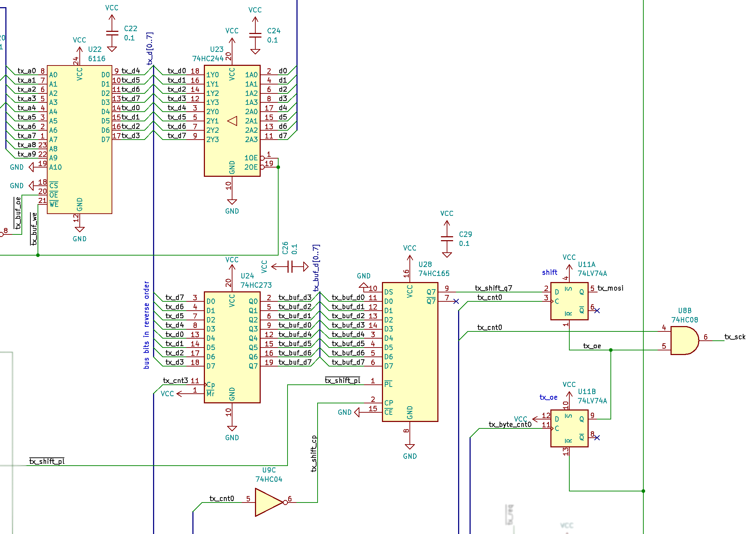This screenshot has height=534, width=756.
Task: Click the tx_shift_cp vertical net label
Action: pos(314,453)
